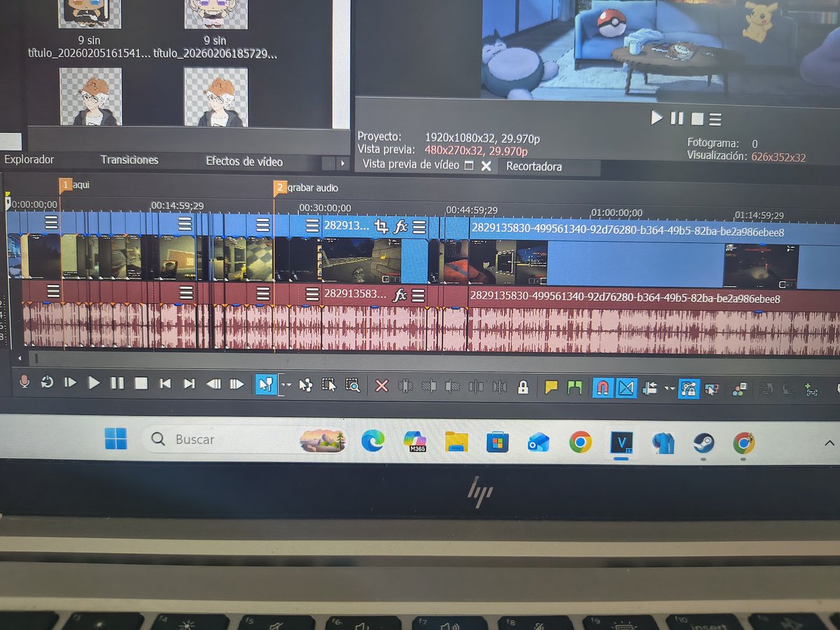Screen dimensions: 840x630
Task: Click the colored circles toolbar icon
Action: coord(739,389)
